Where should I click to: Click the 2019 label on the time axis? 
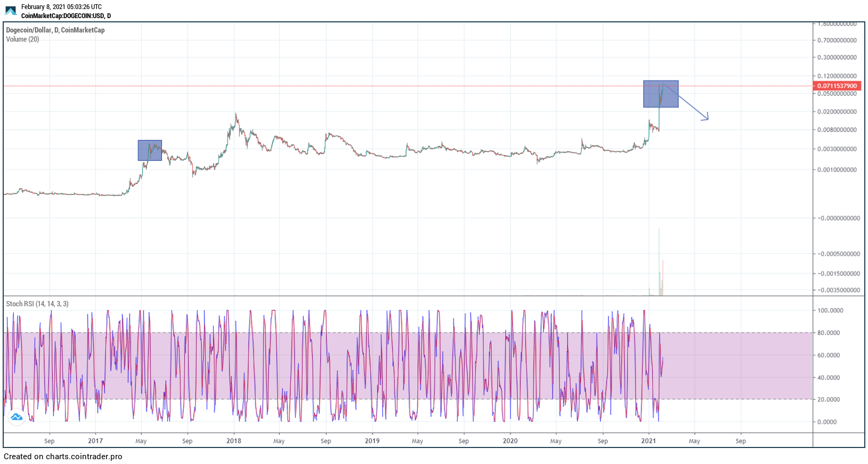pos(372,441)
